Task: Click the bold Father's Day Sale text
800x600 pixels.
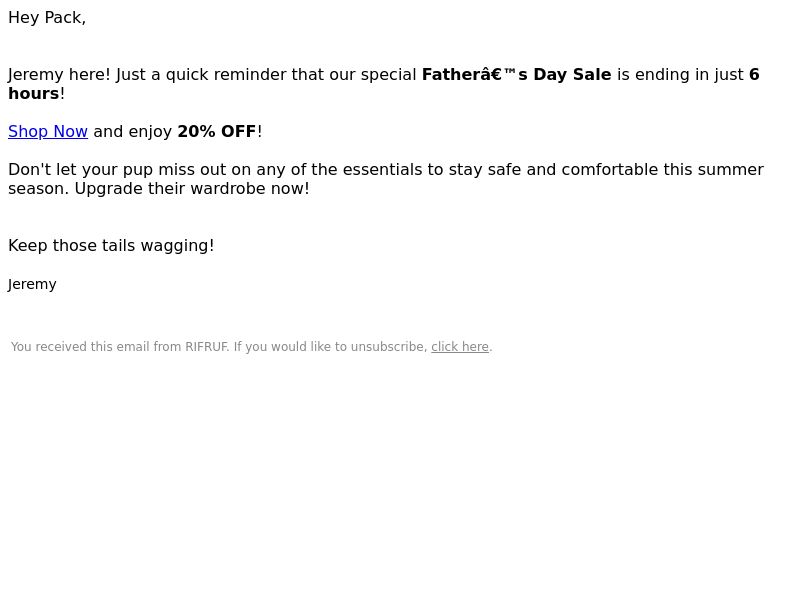Action: (516, 74)
